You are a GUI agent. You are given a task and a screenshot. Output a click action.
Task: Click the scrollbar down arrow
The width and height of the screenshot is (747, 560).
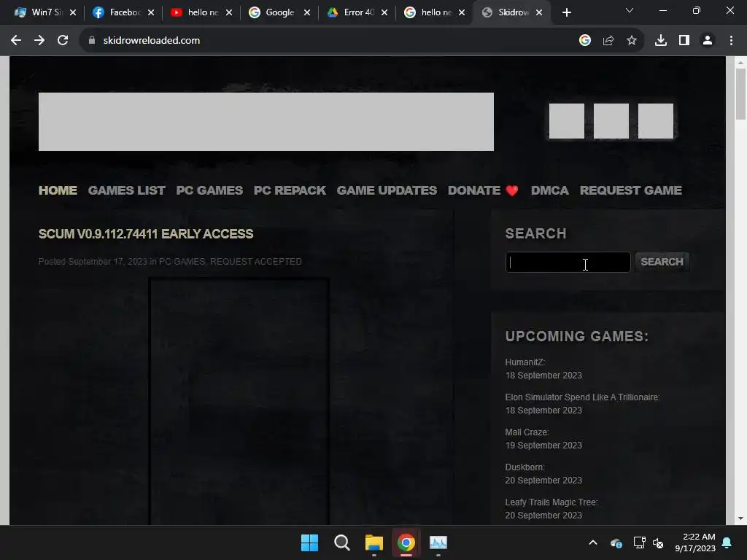pyautogui.click(x=740, y=518)
